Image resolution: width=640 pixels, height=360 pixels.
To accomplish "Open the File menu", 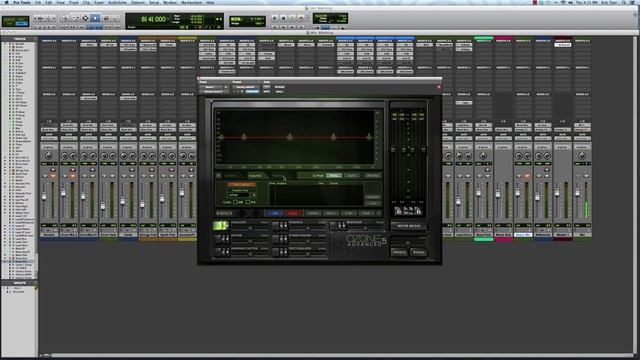I will (x=38, y=2).
